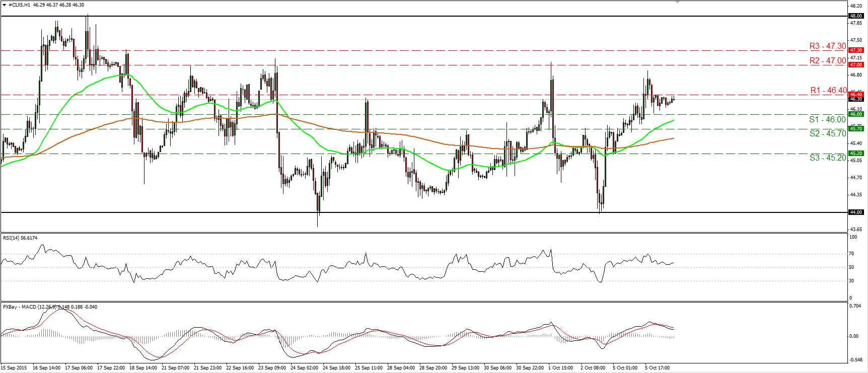
Task: Click the 16 Sep 14:00 time label
Action: (x=47, y=368)
